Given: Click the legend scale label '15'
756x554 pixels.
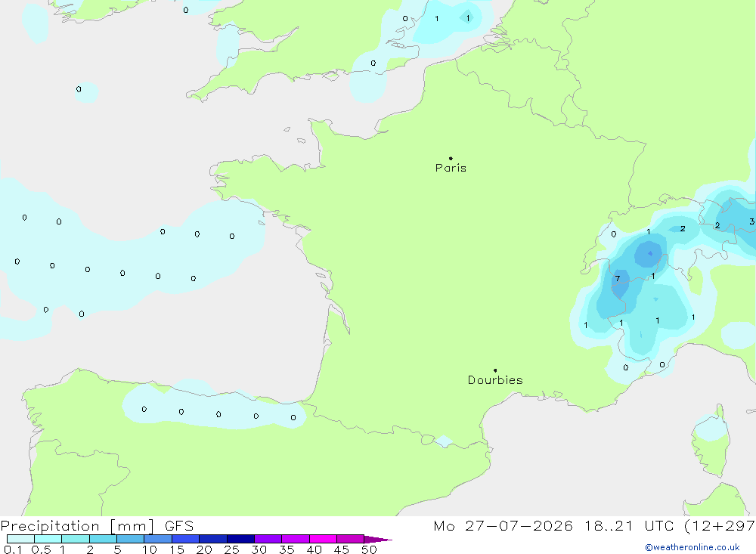Looking at the screenshot, I should tap(177, 549).
